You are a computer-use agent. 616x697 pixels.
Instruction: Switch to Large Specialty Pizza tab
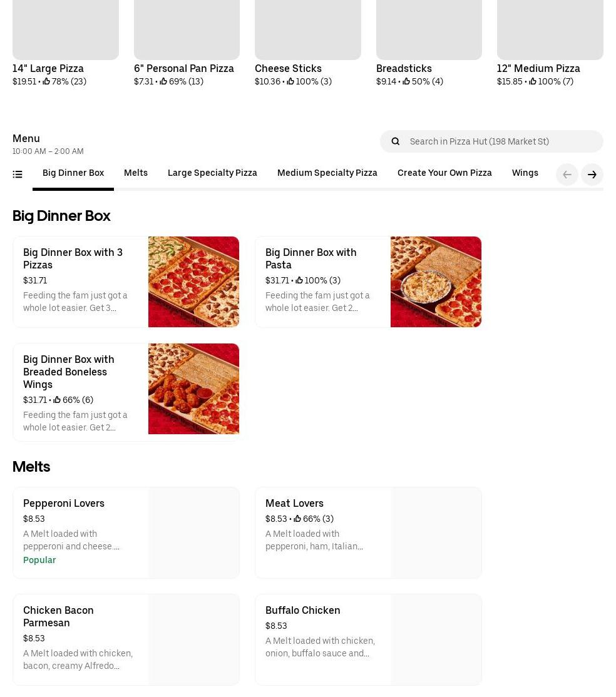point(212,173)
